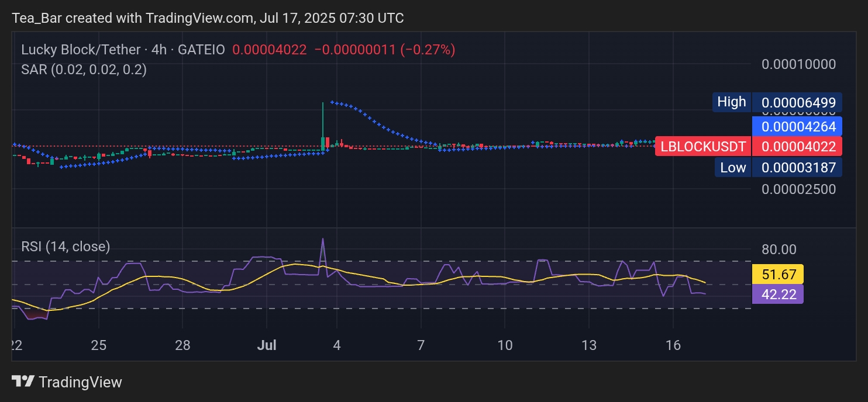The image size is (868, 402).
Task: Click the 25 date label on time axis
Action: [99, 345]
